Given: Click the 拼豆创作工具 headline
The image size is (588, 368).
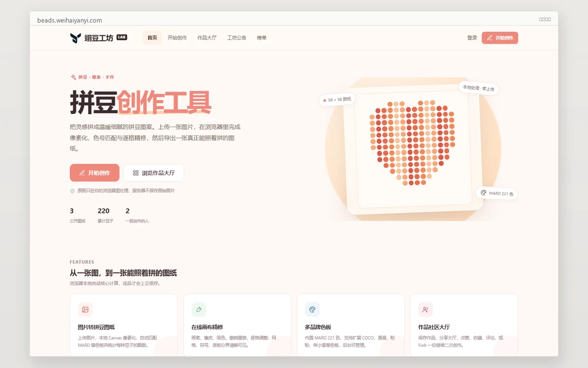Looking at the screenshot, I should click(141, 102).
